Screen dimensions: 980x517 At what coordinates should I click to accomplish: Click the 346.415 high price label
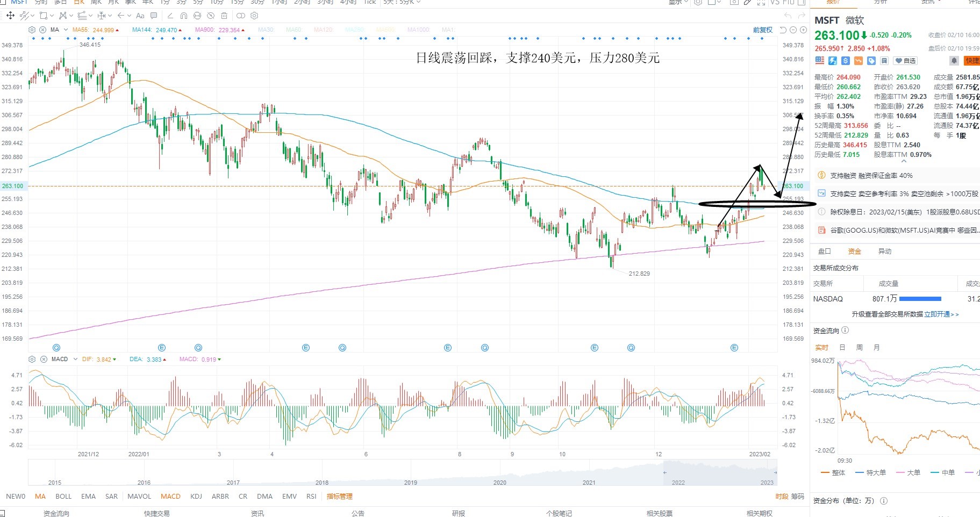(90, 45)
